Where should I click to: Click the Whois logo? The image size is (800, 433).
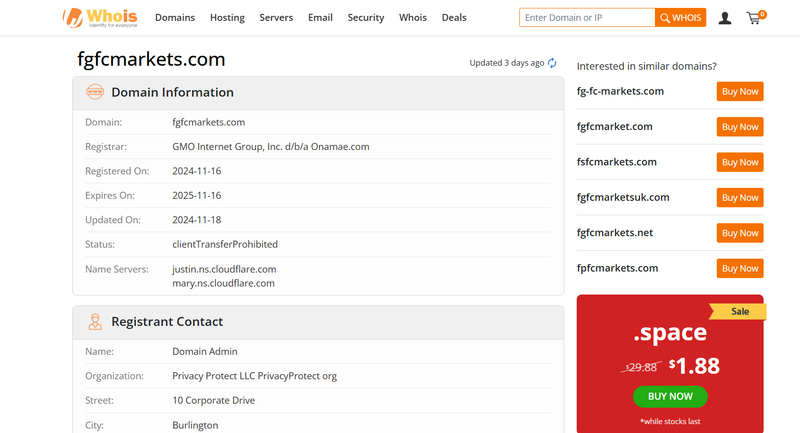[x=100, y=18]
